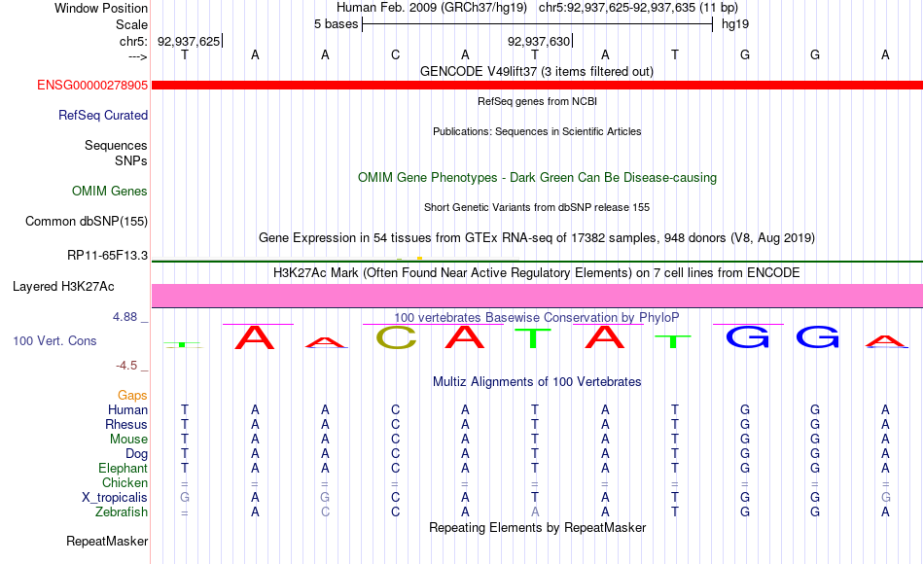
Task: Click the Human species row label
Action: [x=127, y=410]
